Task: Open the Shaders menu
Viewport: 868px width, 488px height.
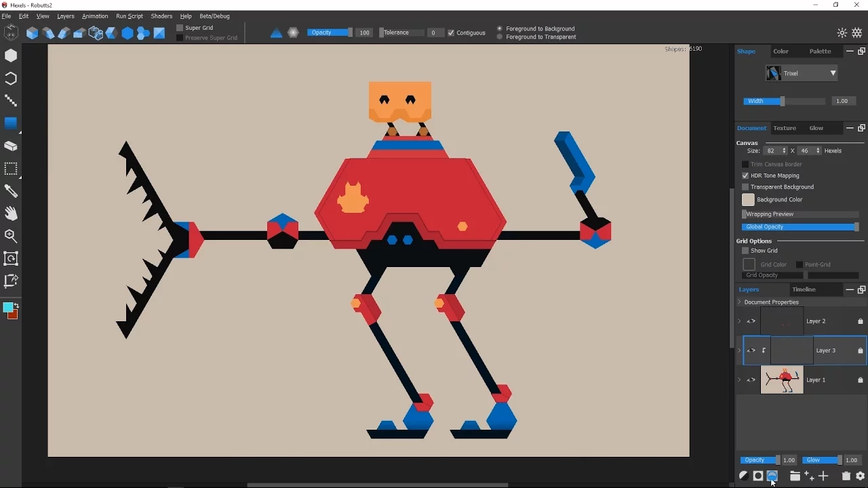Action: pyautogui.click(x=161, y=16)
